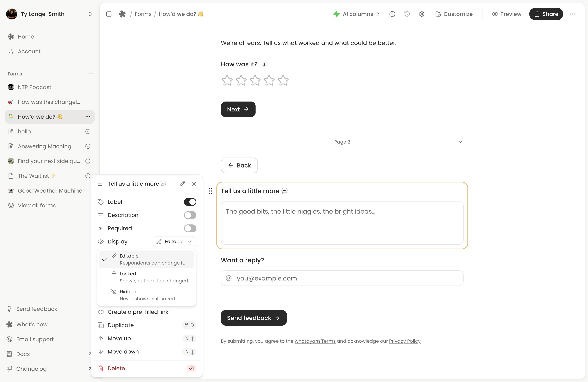588x382 pixels.
Task: Rate with the fifth star
Action: point(283,80)
